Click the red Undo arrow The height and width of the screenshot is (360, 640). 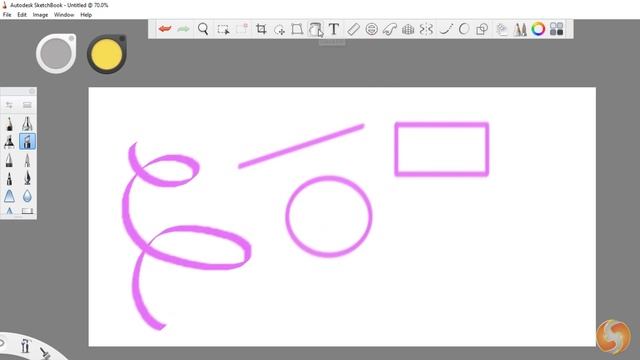pos(165,29)
